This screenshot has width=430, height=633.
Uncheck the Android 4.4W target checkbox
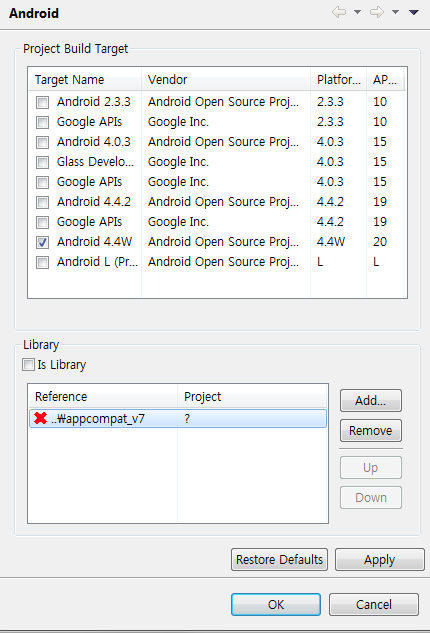pos(42,242)
